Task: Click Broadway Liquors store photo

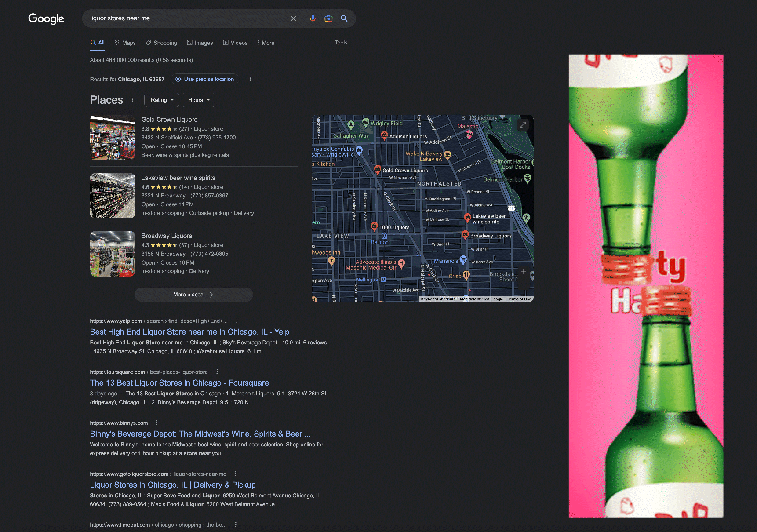Action: click(113, 254)
